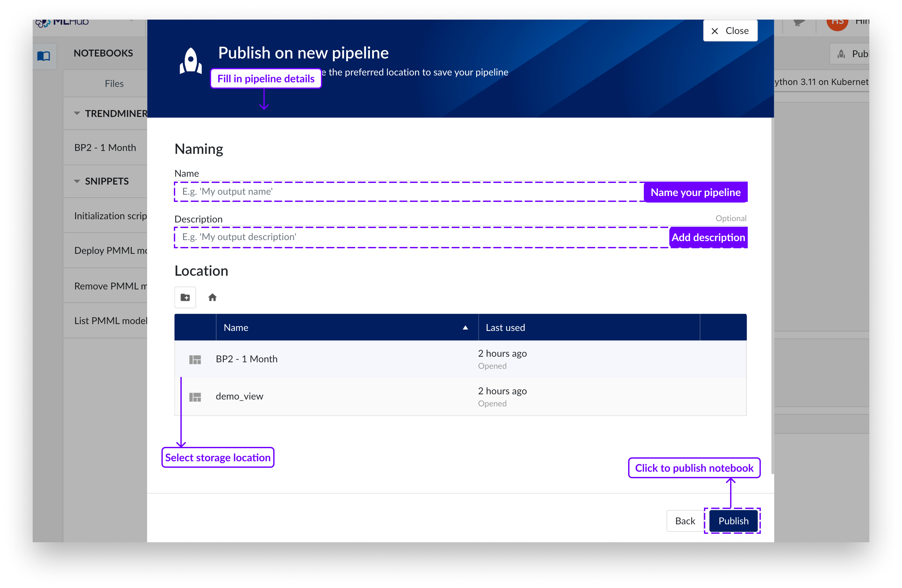Image resolution: width=902 pixels, height=588 pixels.
Task: Click the demo_view row icon
Action: (x=195, y=397)
